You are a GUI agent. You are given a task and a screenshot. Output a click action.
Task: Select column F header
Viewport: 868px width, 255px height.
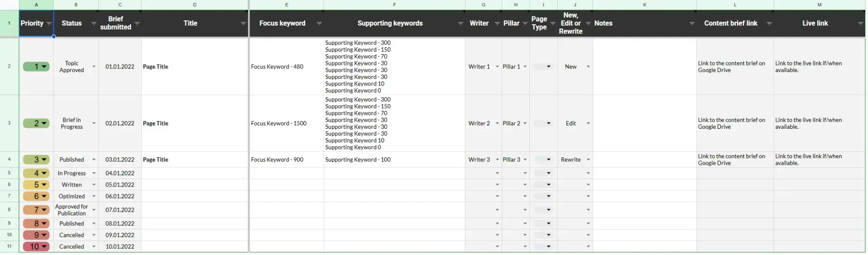[394, 5]
